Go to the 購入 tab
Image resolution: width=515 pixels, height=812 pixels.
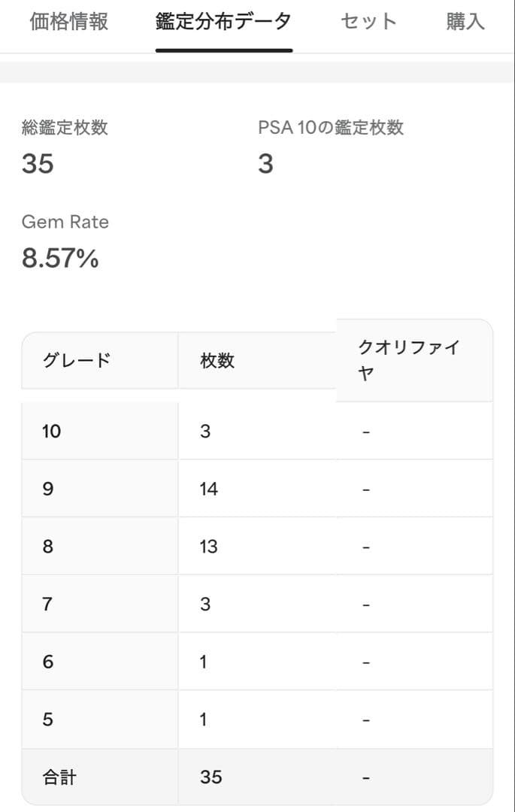[465, 22]
